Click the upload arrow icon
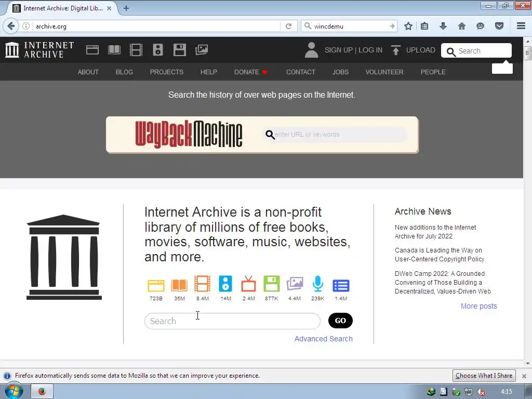This screenshot has width=532, height=399. pyautogui.click(x=395, y=50)
